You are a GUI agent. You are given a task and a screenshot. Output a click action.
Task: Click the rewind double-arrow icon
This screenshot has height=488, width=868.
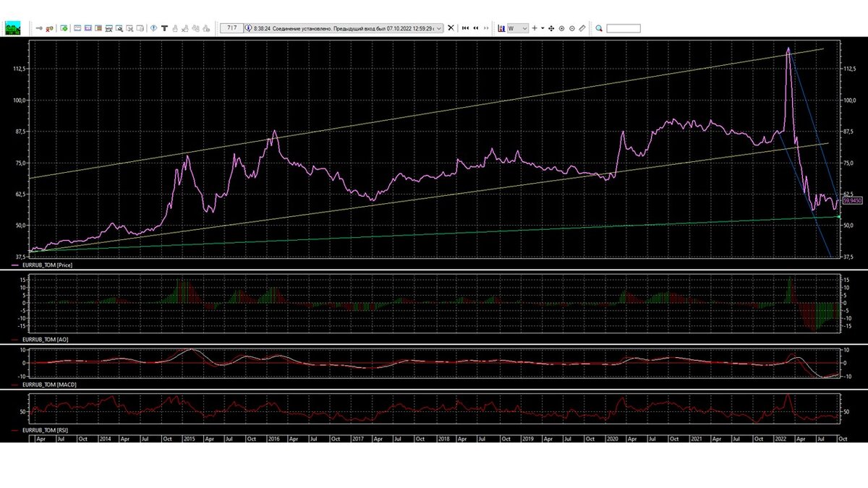(476, 28)
